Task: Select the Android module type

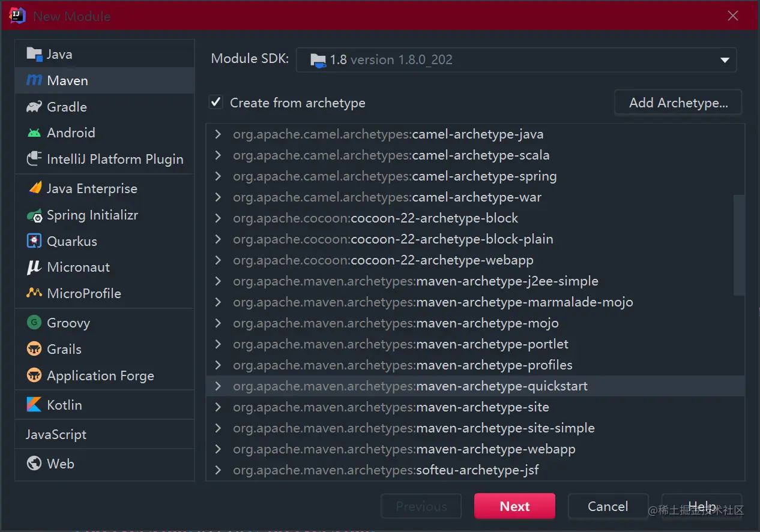Action: (104, 133)
